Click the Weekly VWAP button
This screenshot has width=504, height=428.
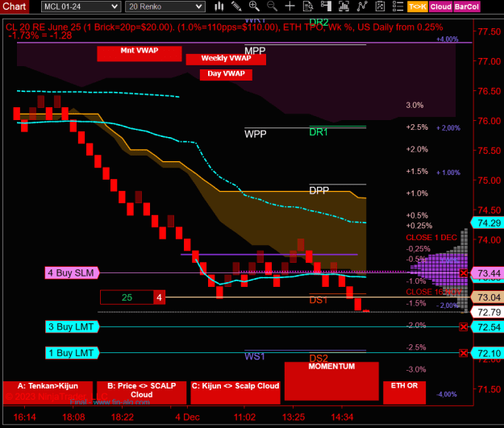click(226, 59)
